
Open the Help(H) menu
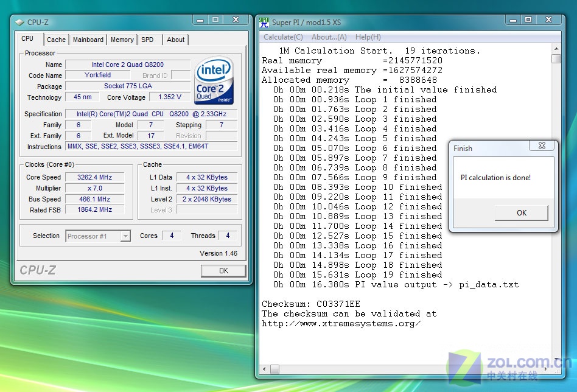tap(368, 37)
